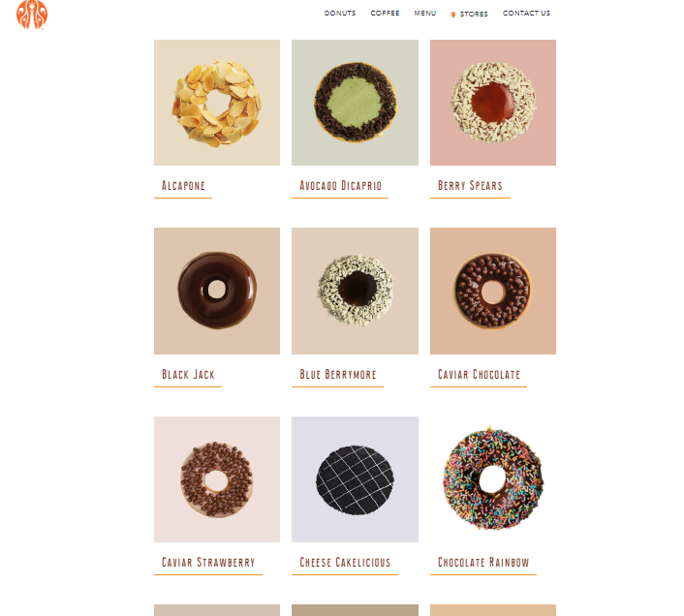
Task: Click the orange J.CO logo
Action: (x=32, y=15)
